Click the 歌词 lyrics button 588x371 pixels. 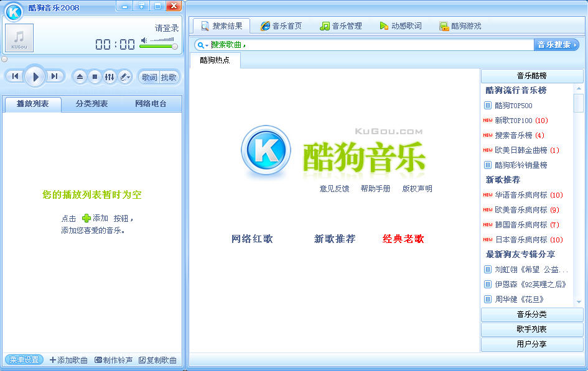[x=149, y=77]
